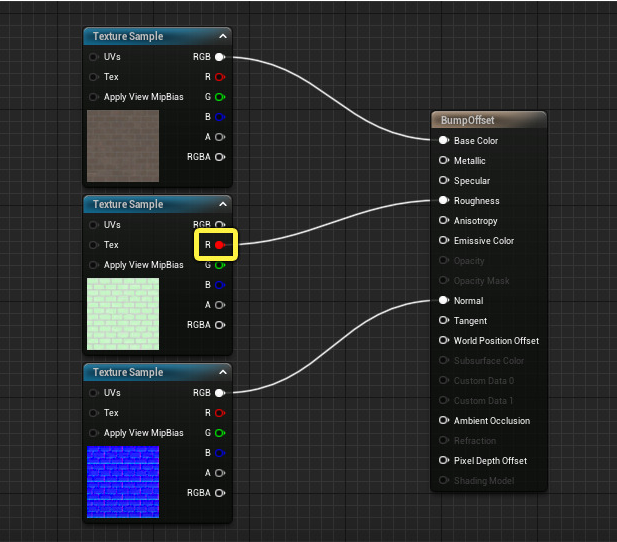Click Metallic input pin on BumpOffset node
Viewport: 617px width, 542px height.
[444, 161]
